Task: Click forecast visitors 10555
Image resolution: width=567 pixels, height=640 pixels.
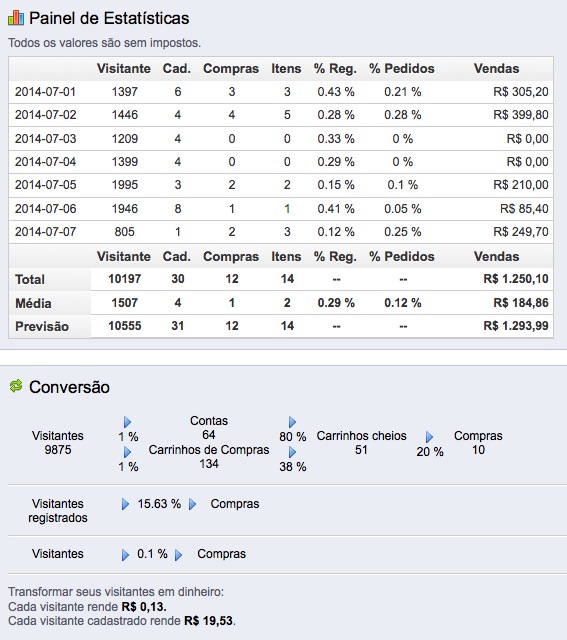Action: pyautogui.click(x=125, y=326)
